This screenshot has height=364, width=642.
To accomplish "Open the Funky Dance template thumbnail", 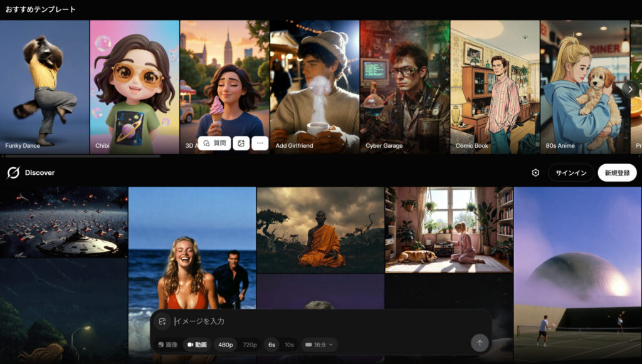I will [45, 86].
